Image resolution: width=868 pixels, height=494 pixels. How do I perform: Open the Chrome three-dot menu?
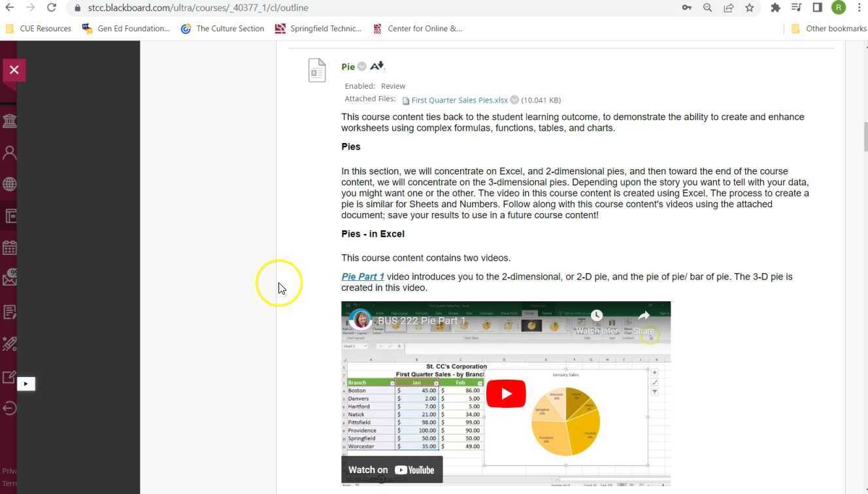[860, 7]
